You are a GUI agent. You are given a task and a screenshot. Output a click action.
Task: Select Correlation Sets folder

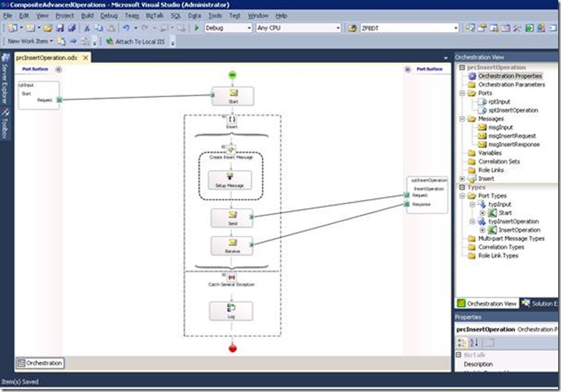click(x=499, y=161)
